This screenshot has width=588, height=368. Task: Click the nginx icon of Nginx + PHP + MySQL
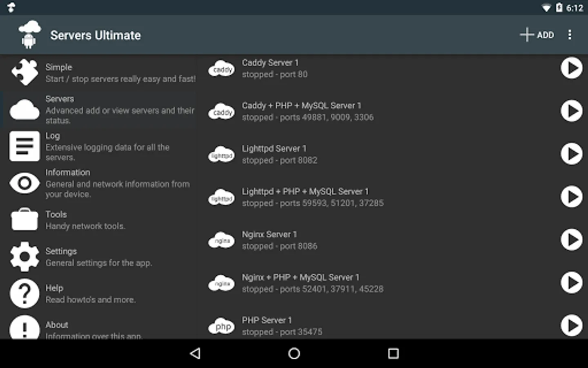222,283
